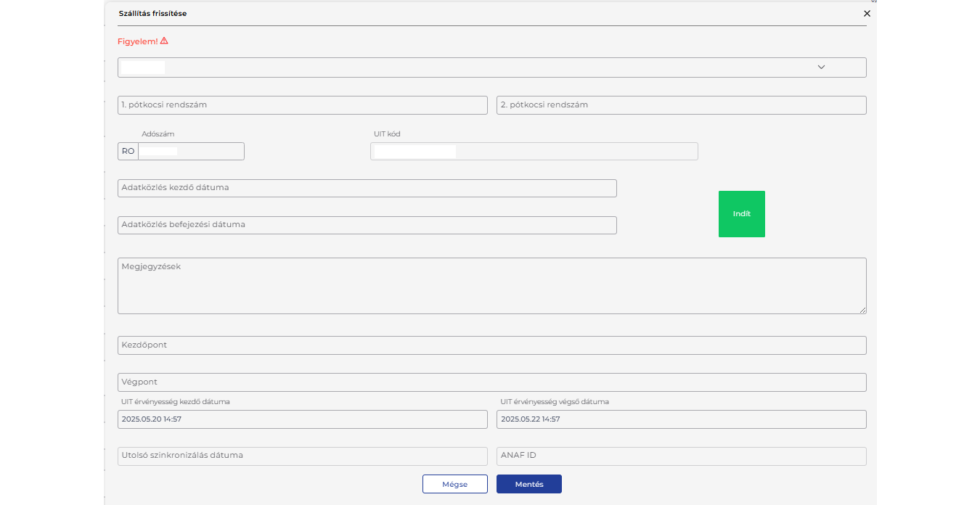Click into the Megjegyzések text area
Image resolution: width=980 pixels, height=505 pixels.
point(491,286)
